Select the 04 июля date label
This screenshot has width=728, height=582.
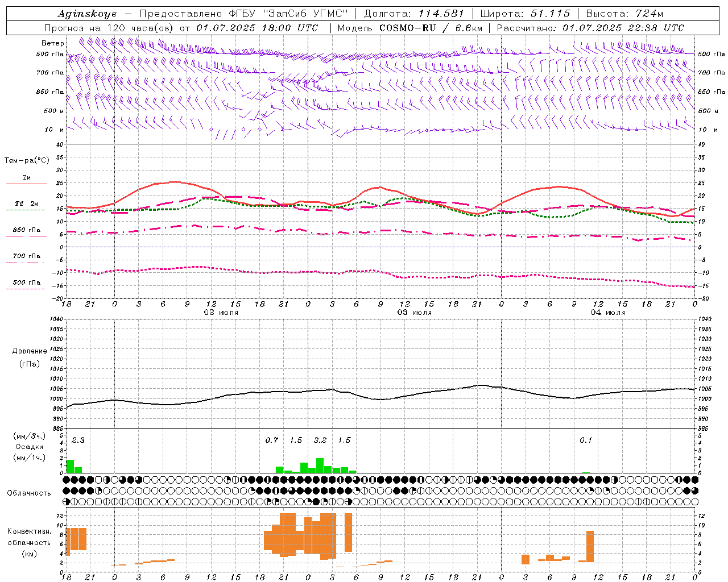pos(607,313)
